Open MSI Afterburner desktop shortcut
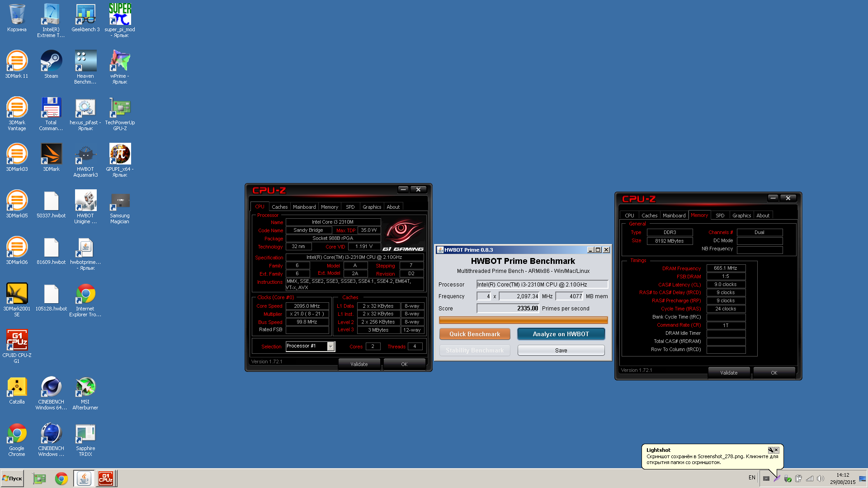 point(85,393)
